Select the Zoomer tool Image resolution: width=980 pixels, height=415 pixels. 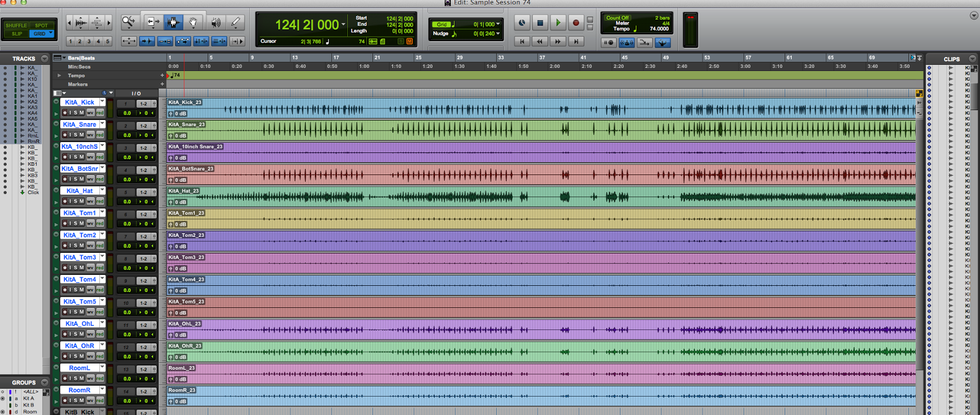(x=129, y=23)
